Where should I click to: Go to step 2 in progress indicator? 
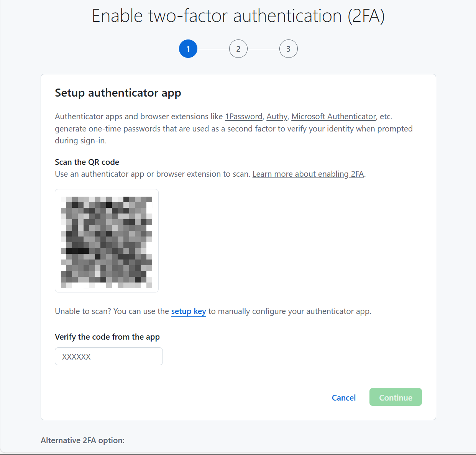coord(238,49)
